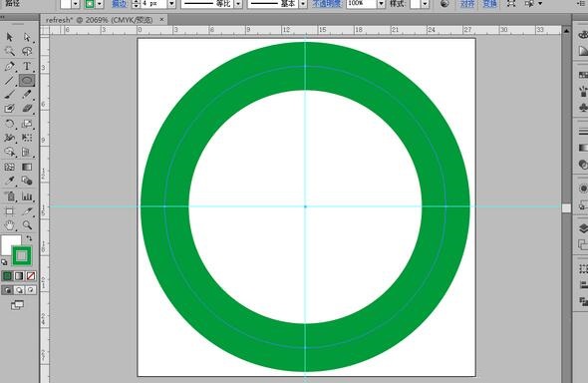Open the 基本 brush definition dropdown
Viewport: 588px width, 383px height.
pos(303,4)
